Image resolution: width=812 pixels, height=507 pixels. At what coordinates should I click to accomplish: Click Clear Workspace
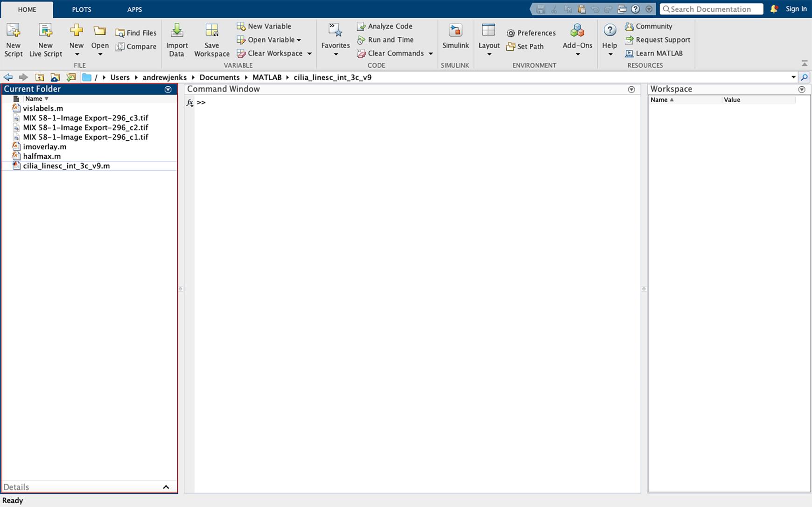point(270,53)
